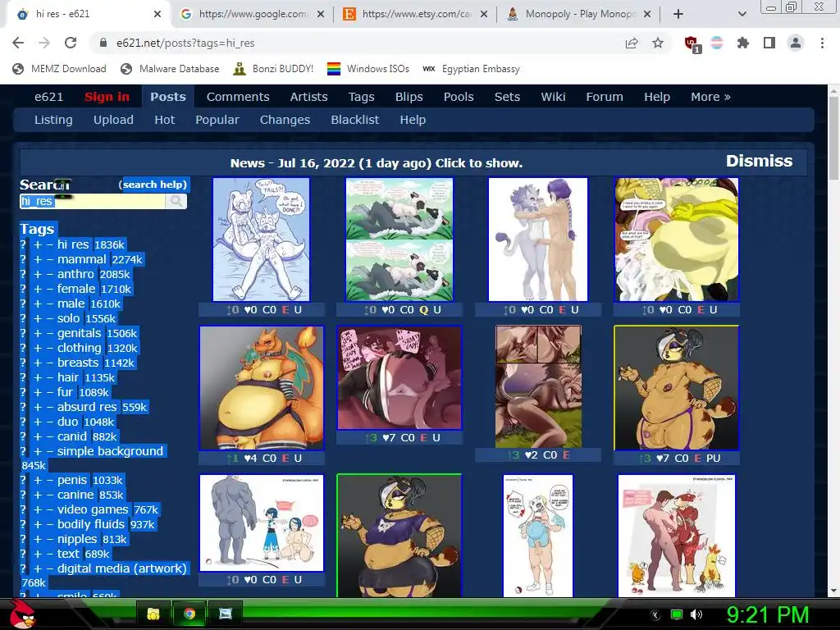Open the Artists navigation item
Viewport: 840px width, 630px height.
(308, 97)
